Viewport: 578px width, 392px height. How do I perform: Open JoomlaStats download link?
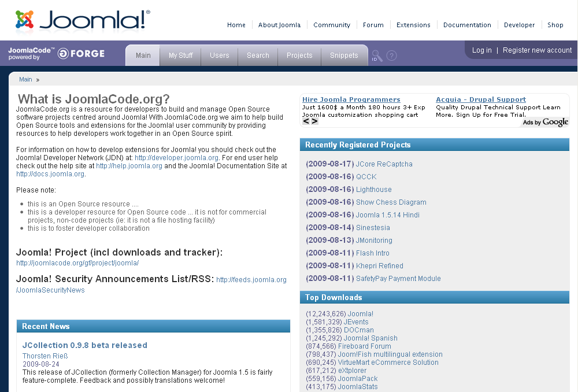click(x=358, y=387)
